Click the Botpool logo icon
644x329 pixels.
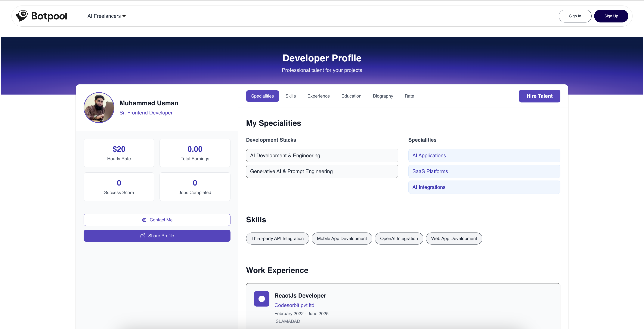pyautogui.click(x=22, y=16)
